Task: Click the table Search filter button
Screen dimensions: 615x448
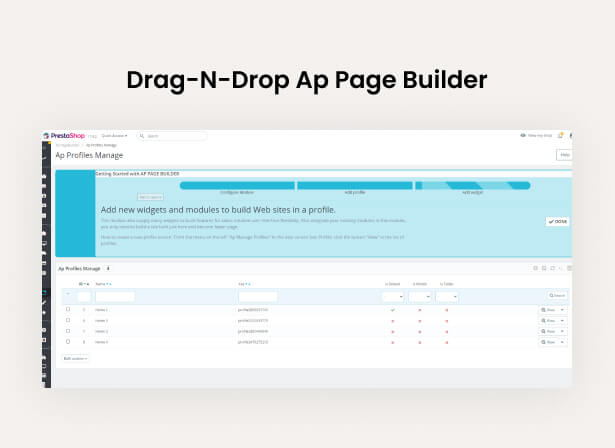Action: (x=557, y=295)
